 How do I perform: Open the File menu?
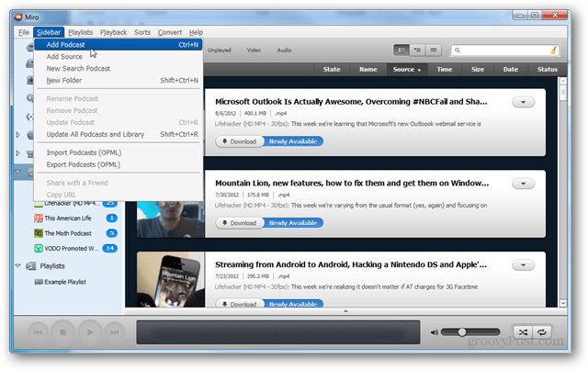(24, 32)
